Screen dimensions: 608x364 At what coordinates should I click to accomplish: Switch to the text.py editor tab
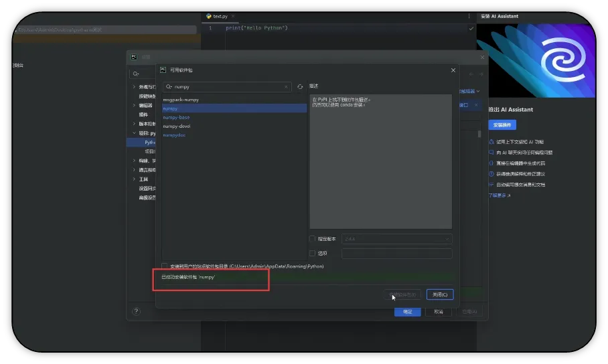coord(220,16)
